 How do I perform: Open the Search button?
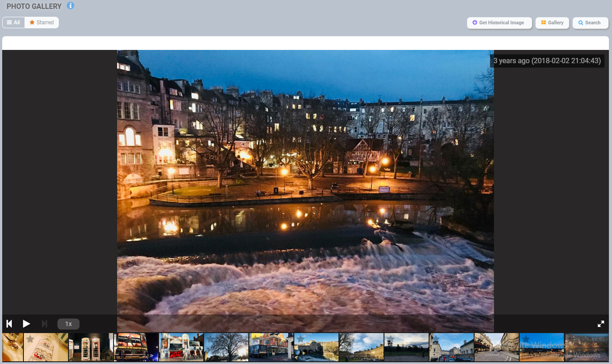pos(589,23)
